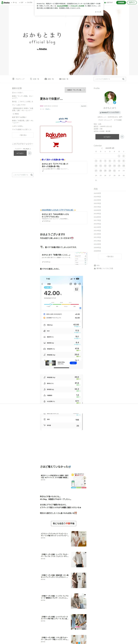Screen dimensions: 138x644
Task: Click the 新規登録 green button
Action: tap(121, 2)
